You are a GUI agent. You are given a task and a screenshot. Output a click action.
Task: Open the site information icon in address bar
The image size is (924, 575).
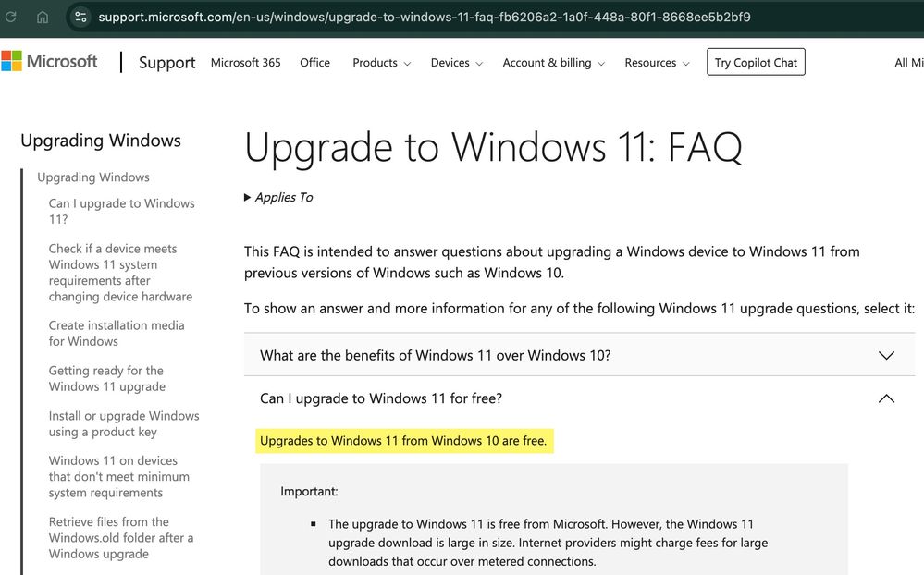click(x=80, y=17)
